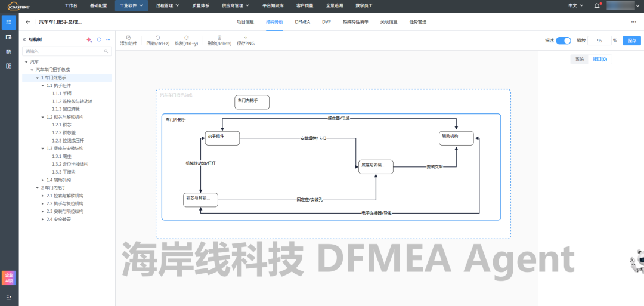This screenshot has height=306, width=644.
Task: Collapse the 汽车 root node
Action: [x=26, y=62]
